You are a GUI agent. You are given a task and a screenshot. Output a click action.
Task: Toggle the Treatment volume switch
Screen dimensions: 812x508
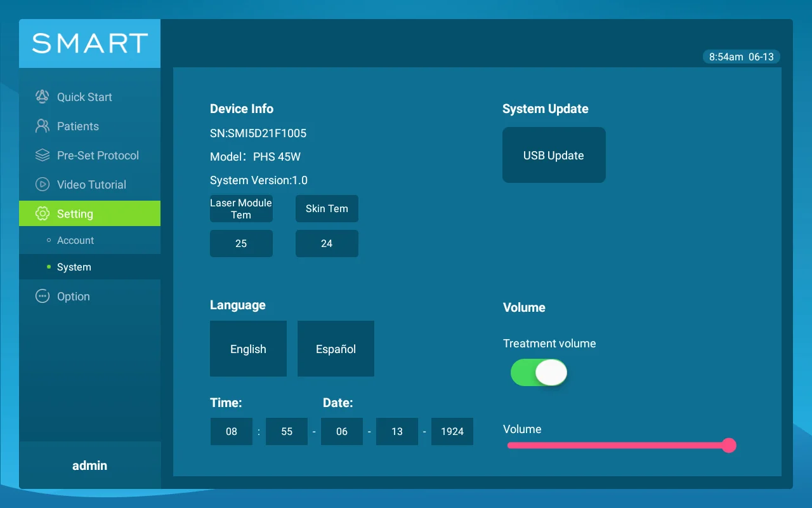coord(539,373)
